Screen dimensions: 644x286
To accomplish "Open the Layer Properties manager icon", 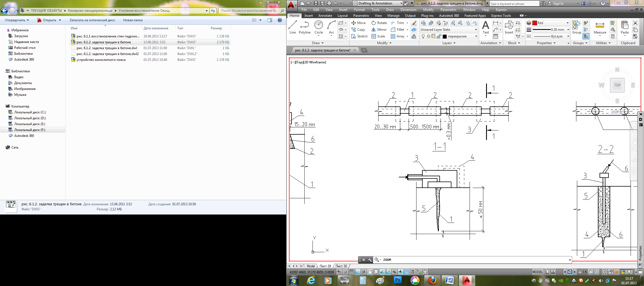I will 423,23.
